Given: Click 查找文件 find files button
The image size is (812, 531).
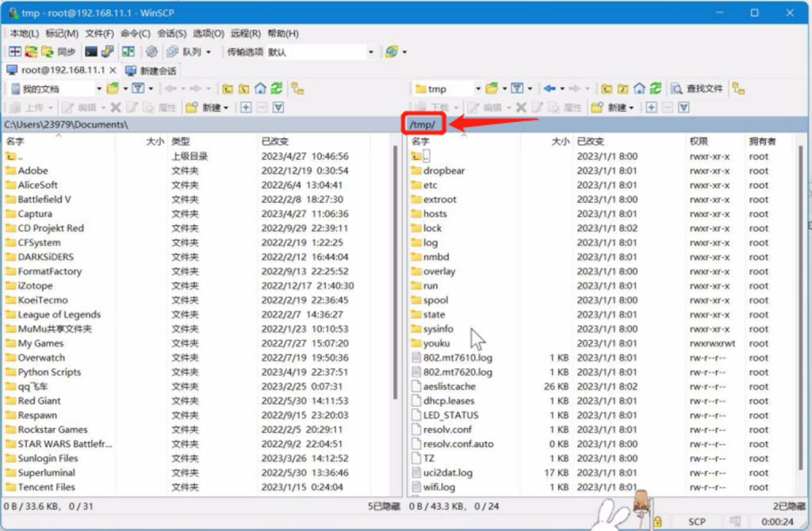Looking at the screenshot, I should click(697, 89).
